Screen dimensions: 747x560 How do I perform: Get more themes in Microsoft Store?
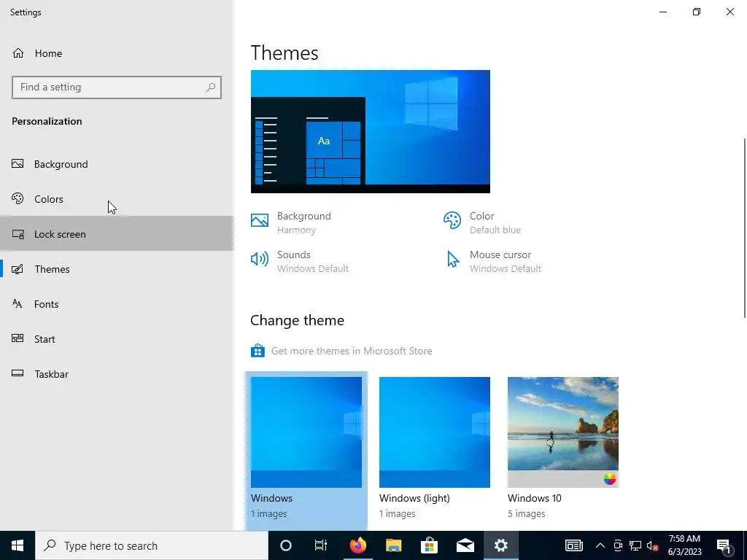(352, 351)
